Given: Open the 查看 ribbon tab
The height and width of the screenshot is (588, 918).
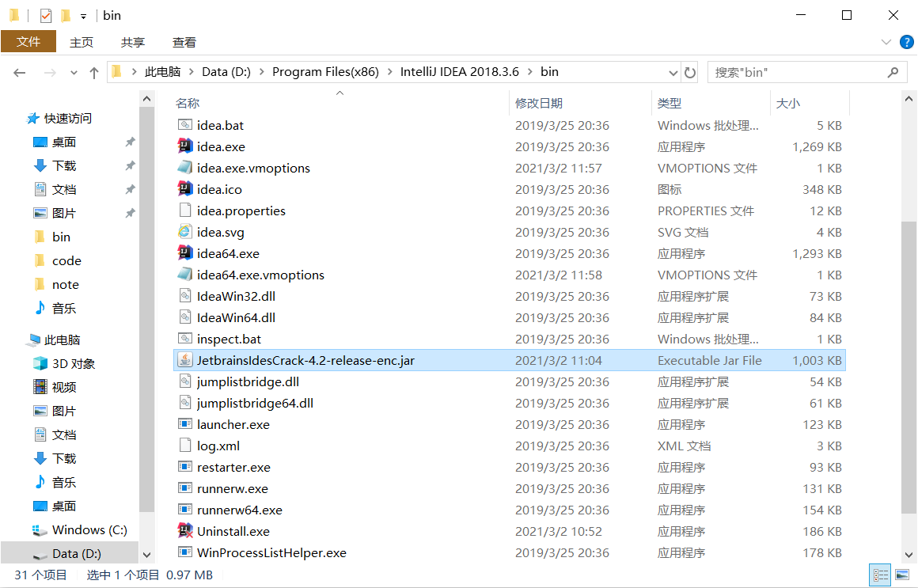Looking at the screenshot, I should tap(184, 42).
